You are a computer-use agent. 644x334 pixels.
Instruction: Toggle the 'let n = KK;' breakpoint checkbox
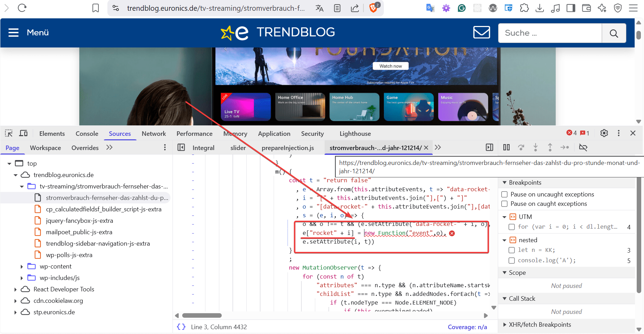[x=512, y=250]
